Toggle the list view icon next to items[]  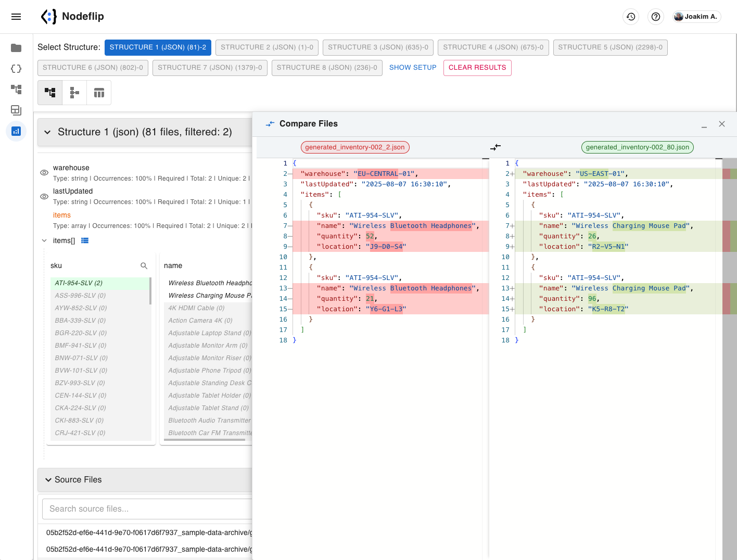[84, 240]
